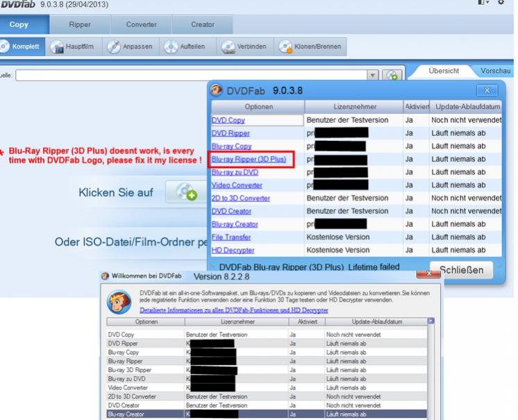Click the Klonen/Brennen disc icon
Viewport: 518px width, 420px height.
coord(285,47)
